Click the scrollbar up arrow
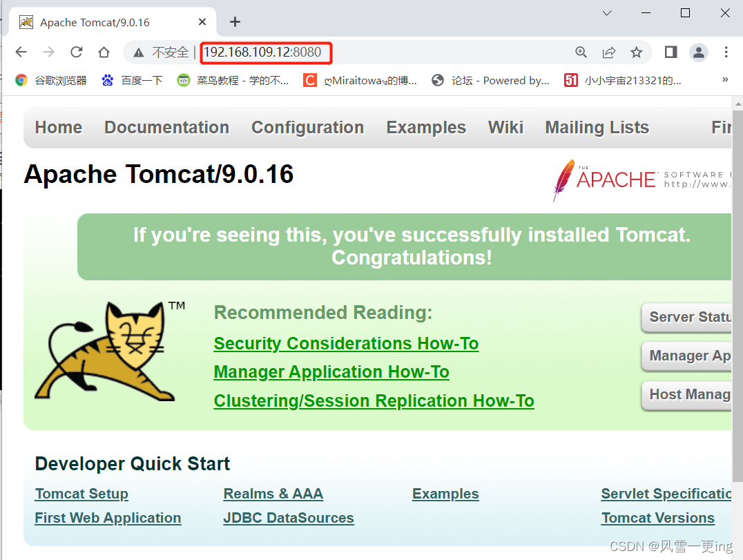Image resolution: width=743 pixels, height=560 pixels. click(737, 104)
